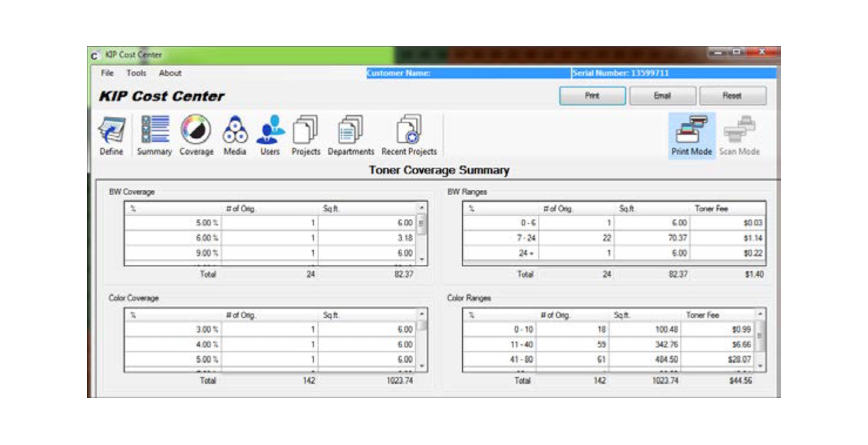
Task: Click the Reset button
Action: (733, 96)
